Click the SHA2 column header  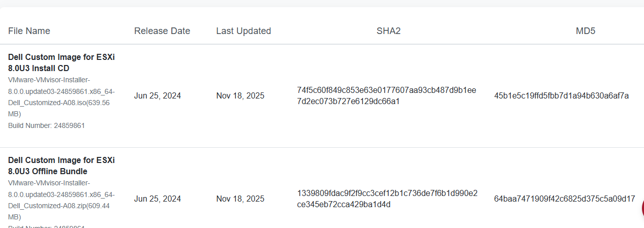click(388, 31)
